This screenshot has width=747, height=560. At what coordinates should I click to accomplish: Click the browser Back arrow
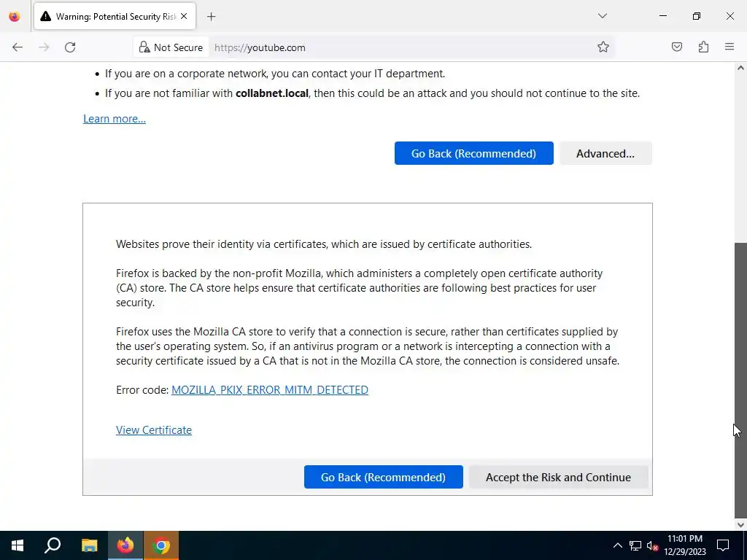[x=18, y=47]
